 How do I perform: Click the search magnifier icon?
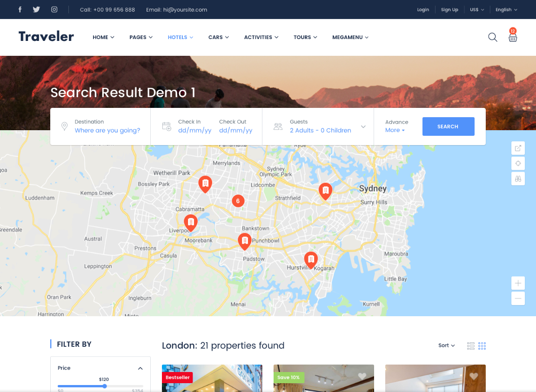click(492, 37)
